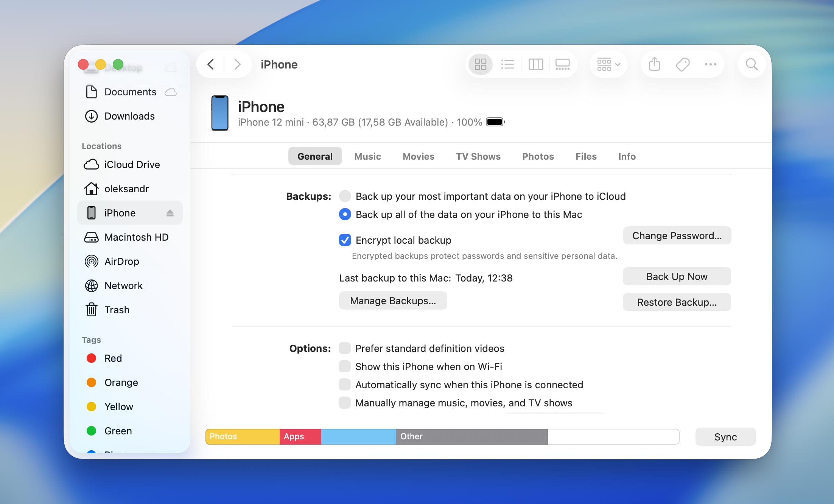The height and width of the screenshot is (504, 834).
Task: Switch to the Files tab
Action: pos(586,156)
